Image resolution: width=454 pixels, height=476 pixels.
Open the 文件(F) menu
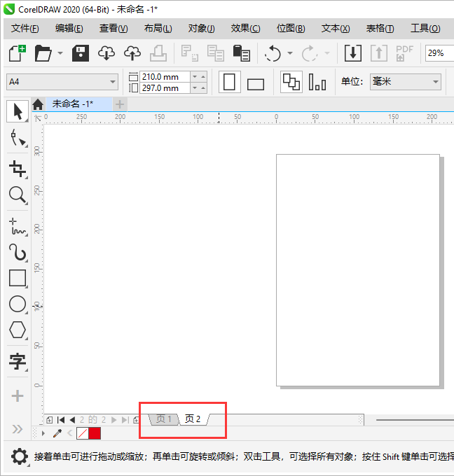25,28
